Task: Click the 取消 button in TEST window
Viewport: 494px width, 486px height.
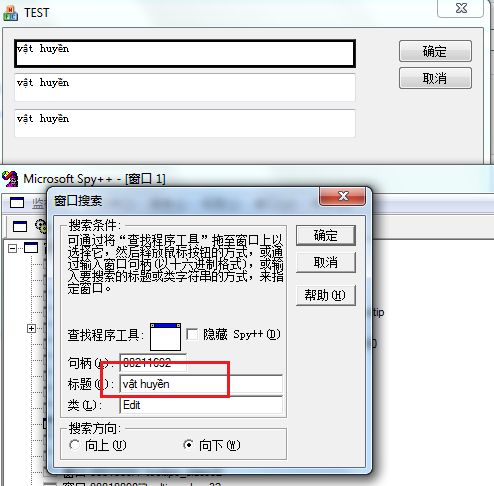Action: (435, 78)
